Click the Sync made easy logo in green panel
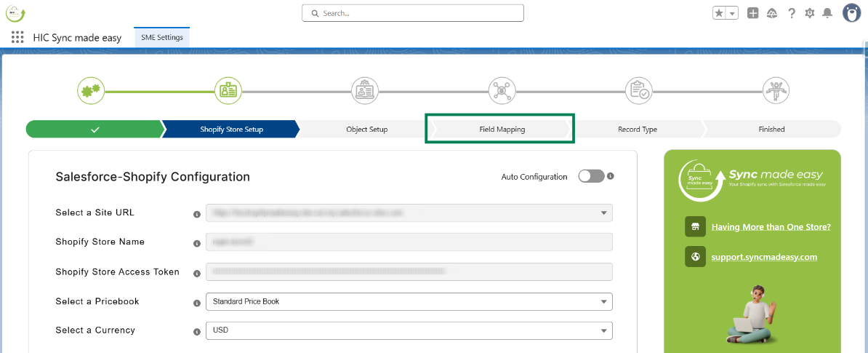 pyautogui.click(x=752, y=179)
